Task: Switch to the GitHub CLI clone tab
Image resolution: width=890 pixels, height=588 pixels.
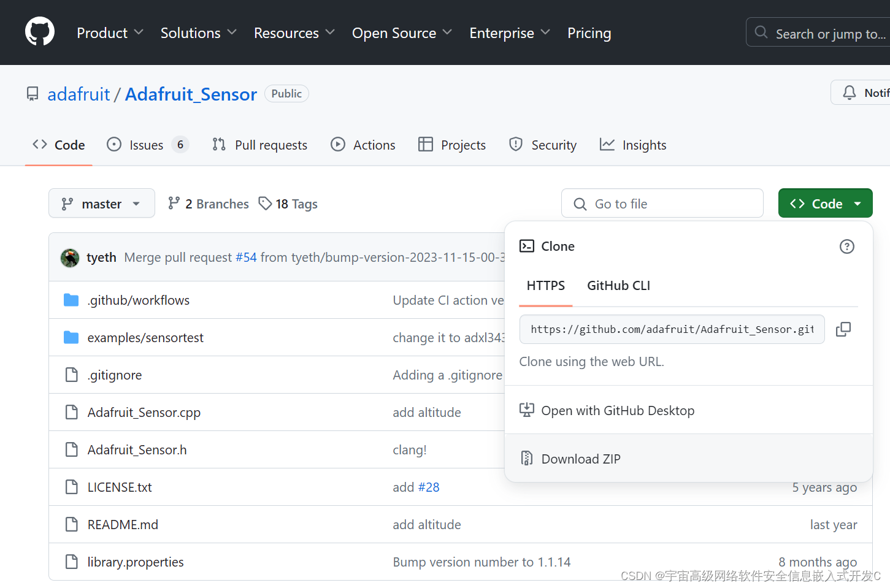Action: click(619, 286)
